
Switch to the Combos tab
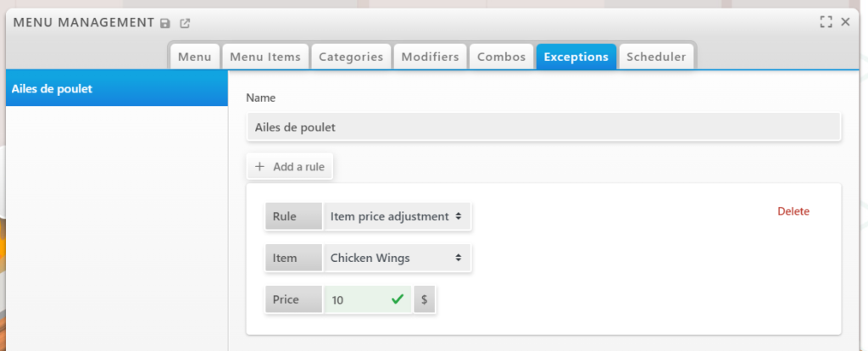(502, 57)
